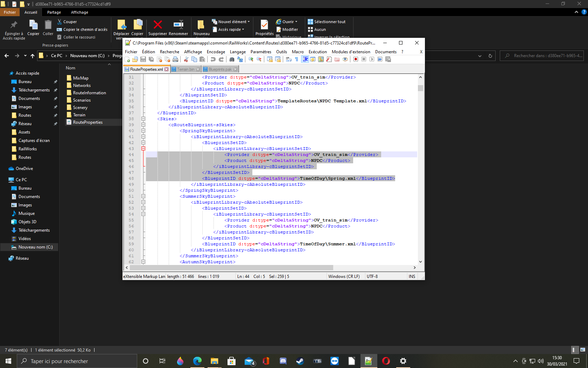Zoom in with the magnifier plus icon
Image resolution: width=588 pixels, height=368 pixels.
(x=251, y=59)
